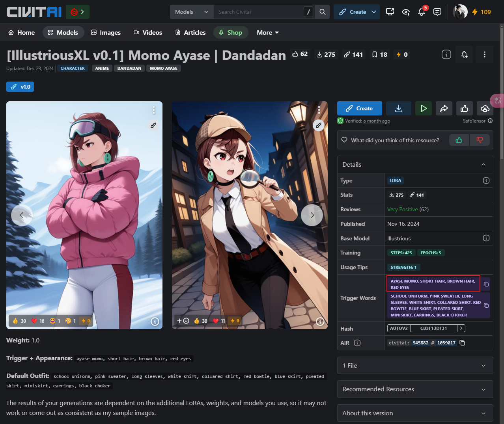Share the model with arrow icon
The height and width of the screenshot is (424, 504).
click(444, 108)
